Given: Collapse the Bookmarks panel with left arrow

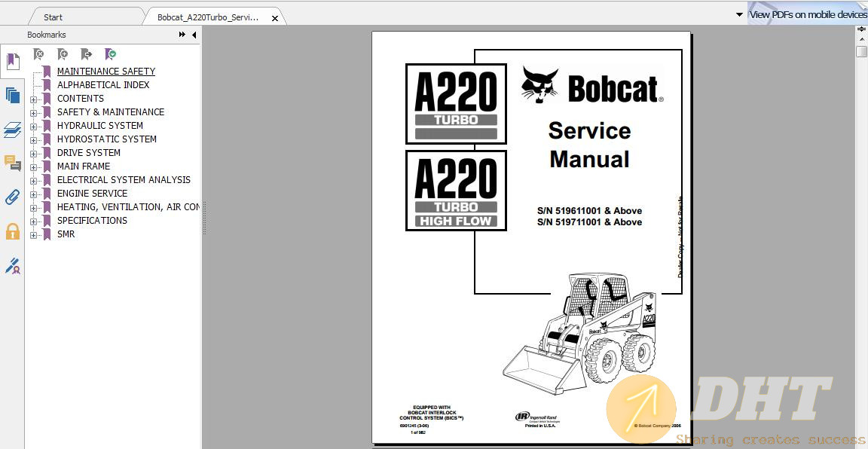Looking at the screenshot, I should pos(194,35).
